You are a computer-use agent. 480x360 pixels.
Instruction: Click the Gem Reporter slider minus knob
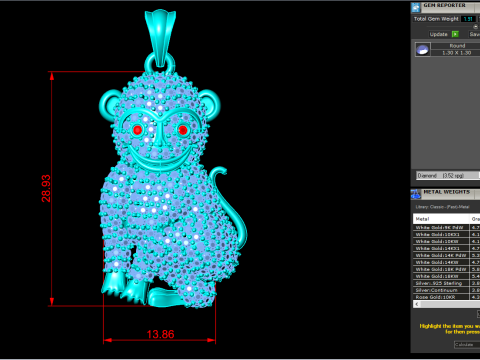click(x=476, y=27)
